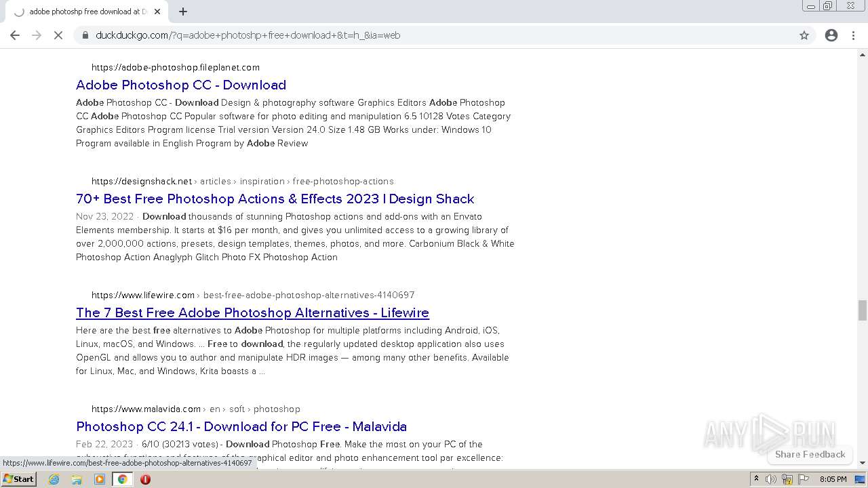The width and height of the screenshot is (868, 488).
Task: Go back to the previous page
Action: (15, 35)
